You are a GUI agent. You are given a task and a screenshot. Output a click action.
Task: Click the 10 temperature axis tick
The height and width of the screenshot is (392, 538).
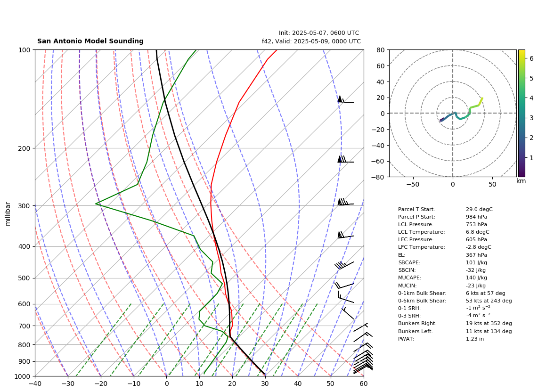click(x=199, y=384)
